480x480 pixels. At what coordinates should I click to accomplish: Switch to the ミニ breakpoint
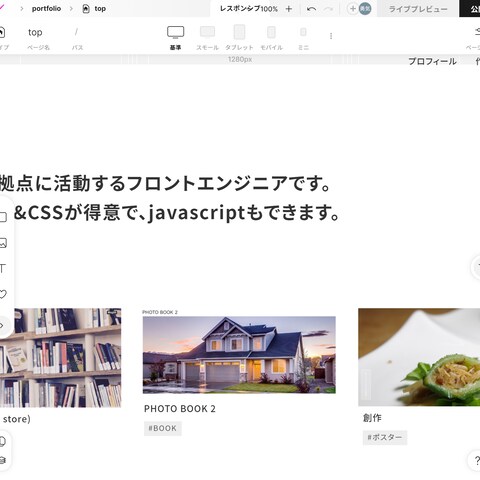303,32
